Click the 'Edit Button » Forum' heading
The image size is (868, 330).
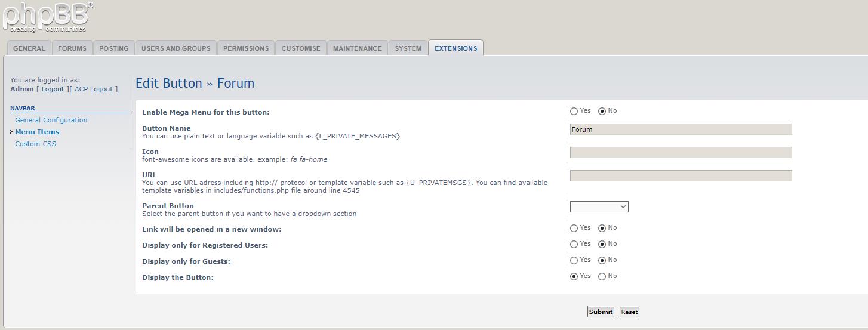click(x=195, y=84)
